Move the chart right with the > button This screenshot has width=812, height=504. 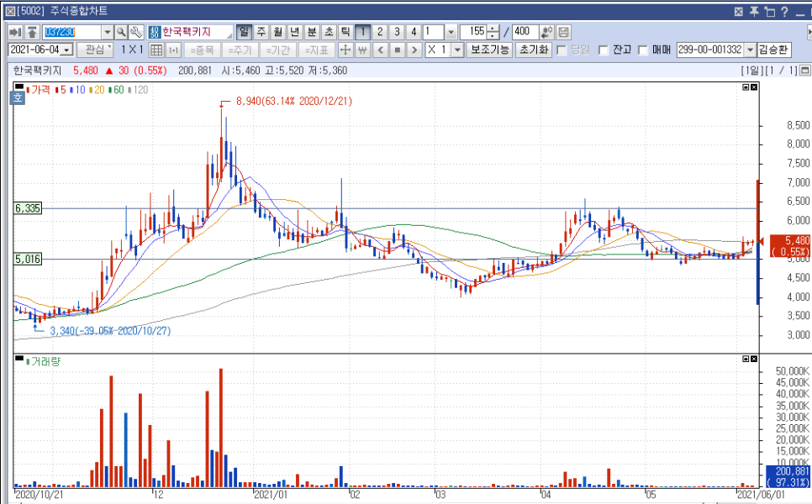414,50
